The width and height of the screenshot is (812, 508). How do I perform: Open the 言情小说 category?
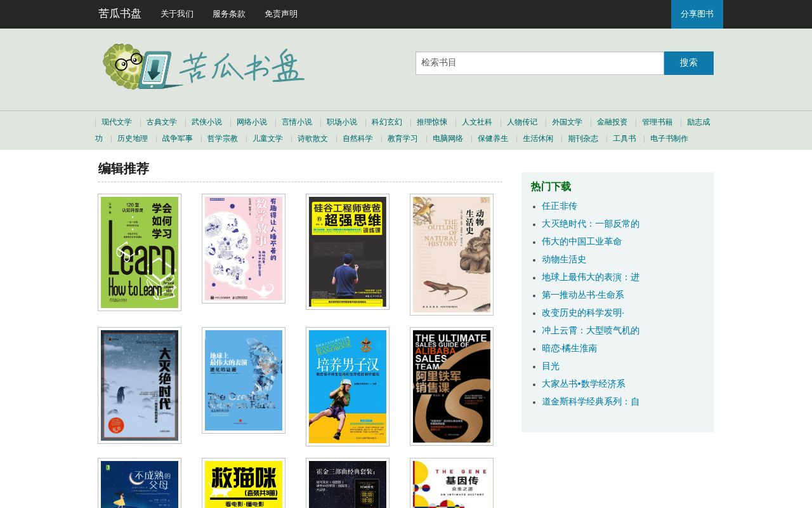[x=297, y=122]
